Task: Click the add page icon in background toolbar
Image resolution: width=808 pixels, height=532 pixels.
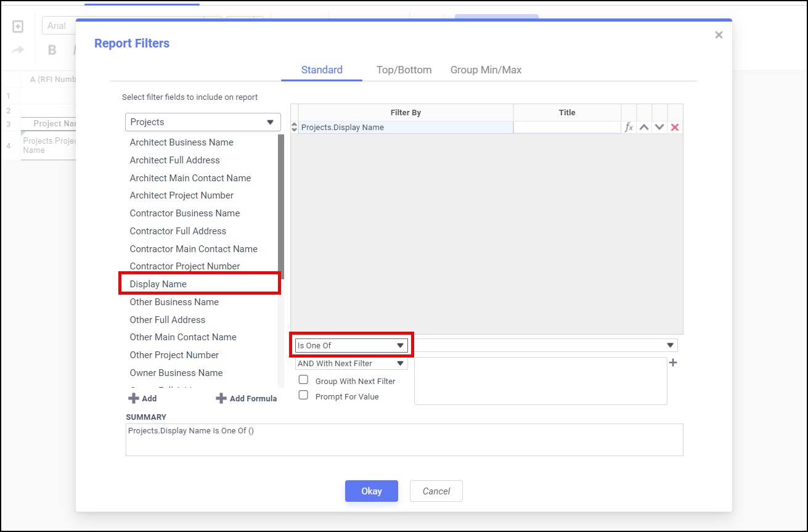Action: click(x=18, y=27)
